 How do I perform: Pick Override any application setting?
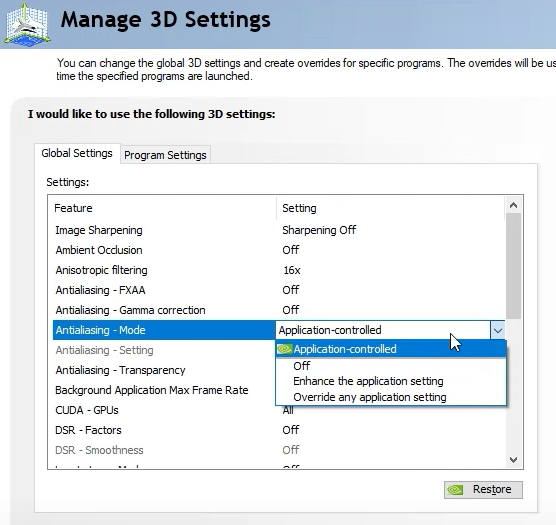391,397
